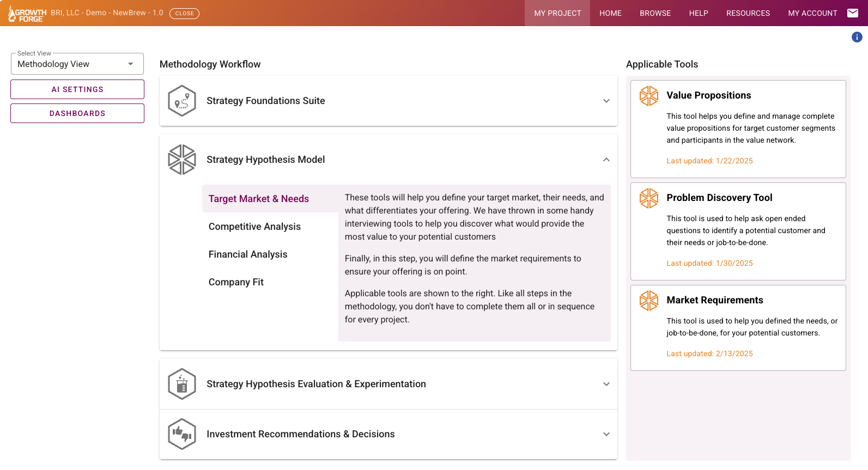The image size is (868, 470).
Task: Click the Growth Forge logo
Action: (27, 14)
